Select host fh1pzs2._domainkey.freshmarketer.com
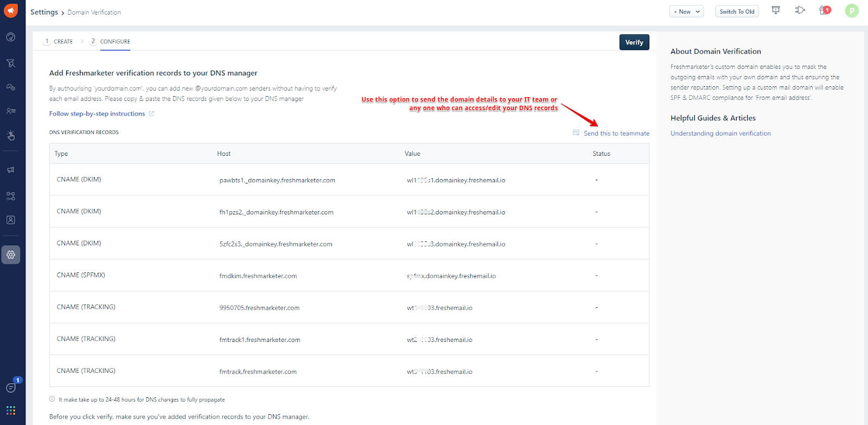Image resolution: width=868 pixels, height=425 pixels. pyautogui.click(x=276, y=212)
